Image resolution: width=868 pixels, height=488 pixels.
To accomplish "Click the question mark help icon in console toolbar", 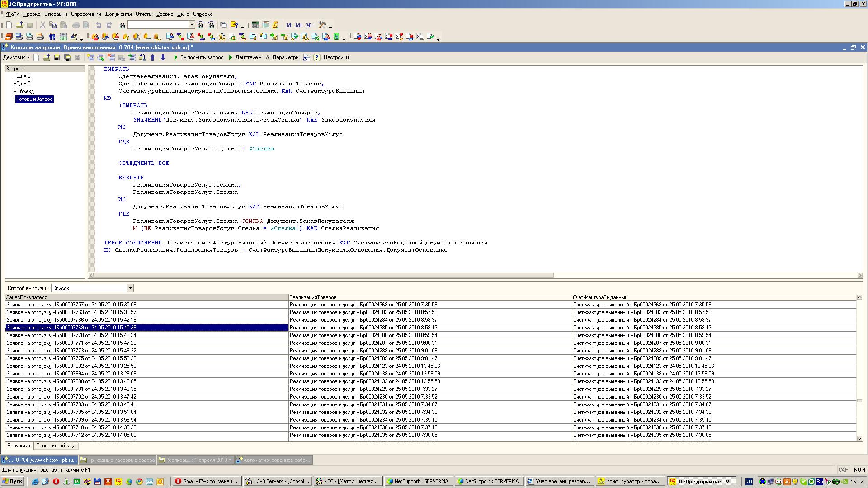I will coord(317,57).
